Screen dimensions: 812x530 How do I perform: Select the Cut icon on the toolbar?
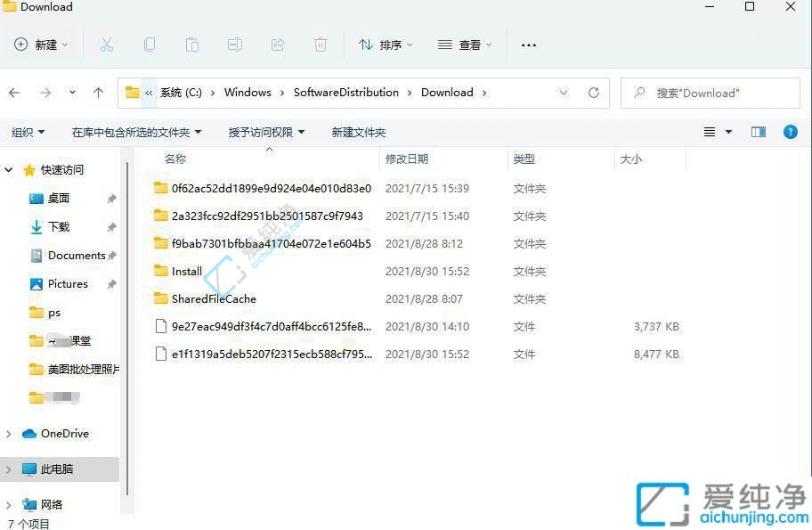(107, 45)
